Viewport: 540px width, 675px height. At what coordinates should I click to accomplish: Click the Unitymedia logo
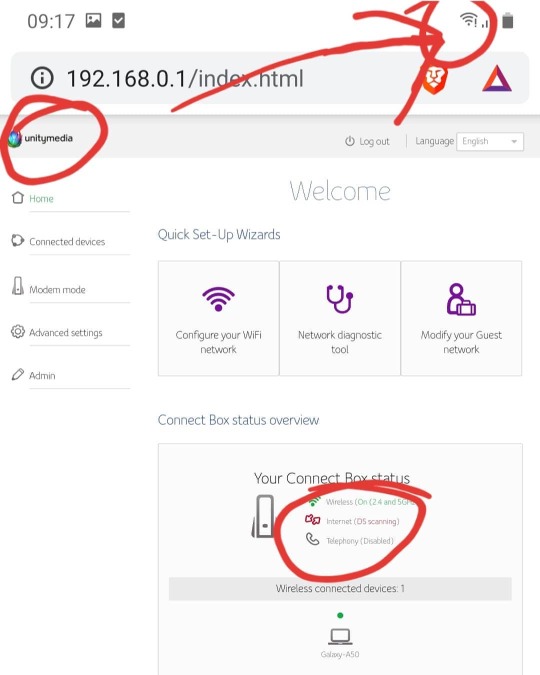point(40,138)
